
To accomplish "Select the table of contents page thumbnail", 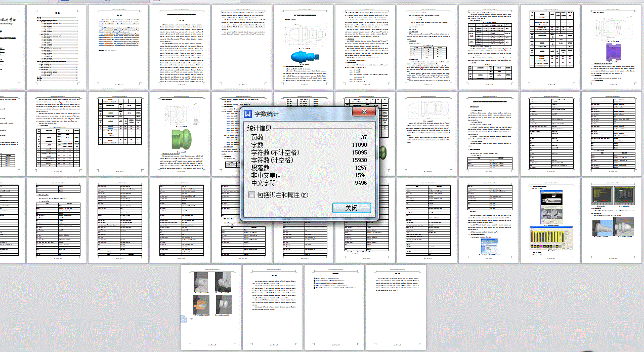I will click(57, 48).
